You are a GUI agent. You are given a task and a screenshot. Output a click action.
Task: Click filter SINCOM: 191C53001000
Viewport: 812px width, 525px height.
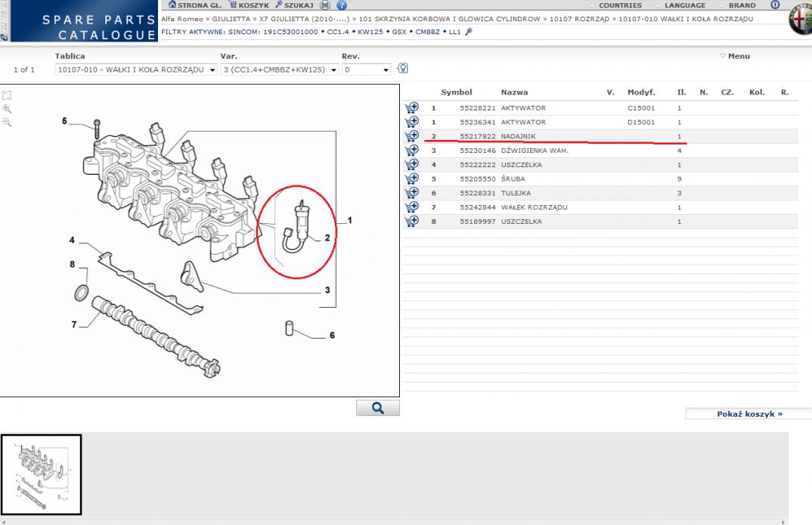coord(273,32)
